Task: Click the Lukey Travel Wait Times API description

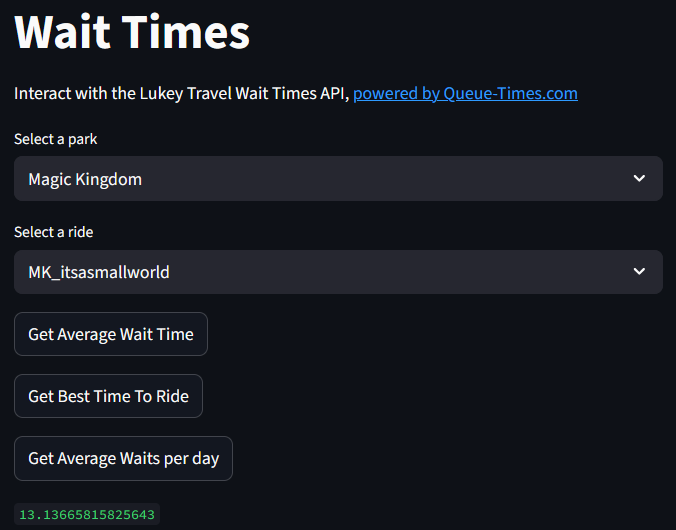Action: [181, 94]
